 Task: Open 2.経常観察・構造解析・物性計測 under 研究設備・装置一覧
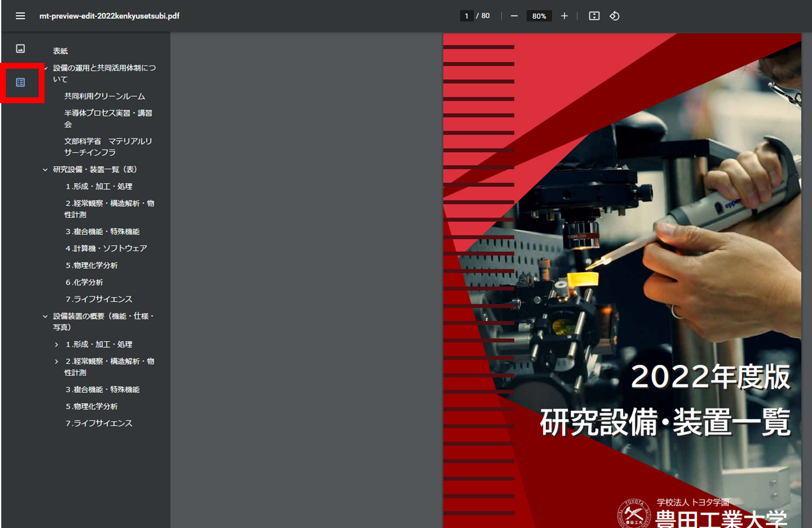(x=109, y=209)
